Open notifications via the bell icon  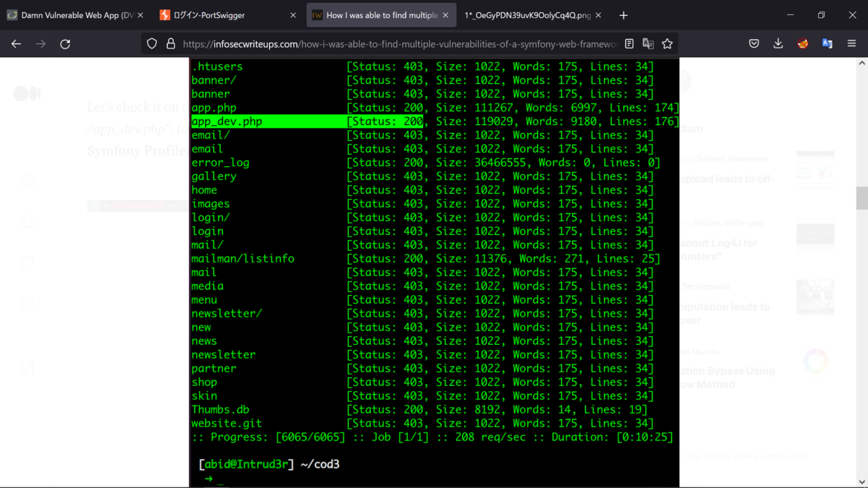click(27, 221)
